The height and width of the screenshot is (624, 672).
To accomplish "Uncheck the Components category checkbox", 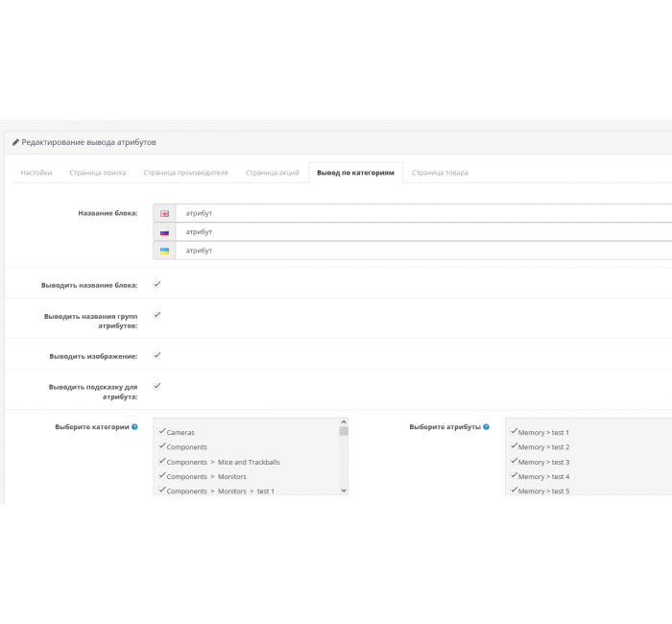I will pos(162,445).
